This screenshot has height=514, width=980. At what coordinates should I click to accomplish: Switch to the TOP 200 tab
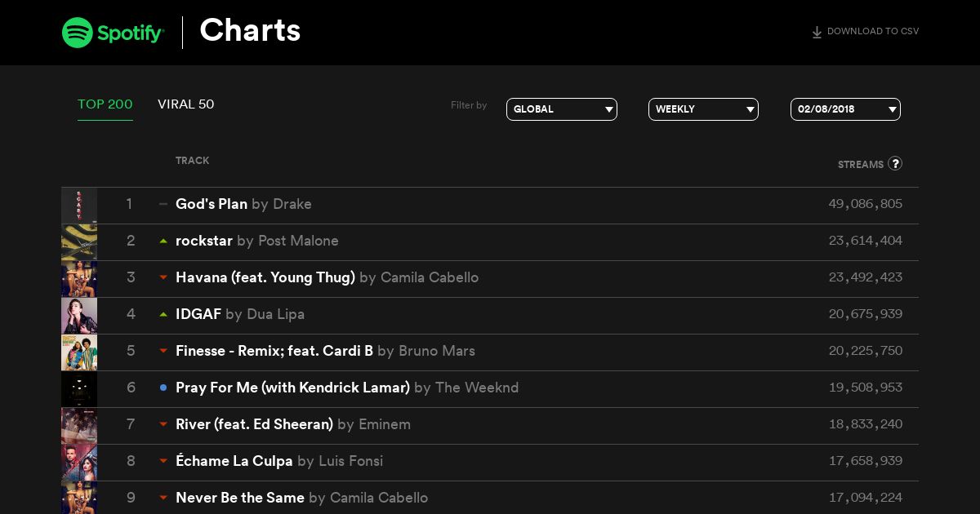coord(105,104)
